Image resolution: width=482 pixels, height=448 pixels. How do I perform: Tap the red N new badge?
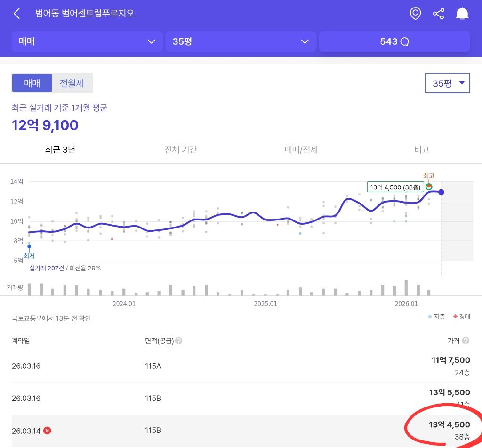point(47,431)
